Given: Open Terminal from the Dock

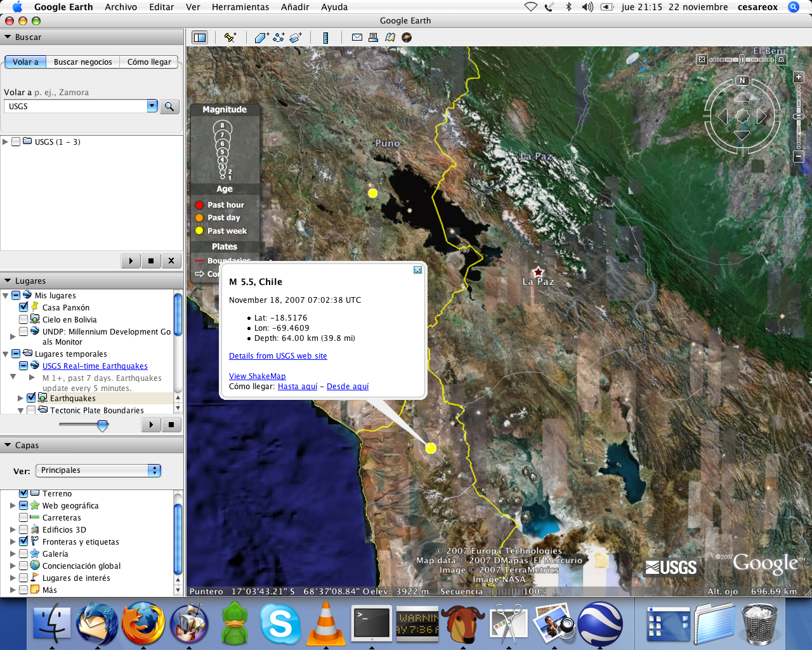Looking at the screenshot, I should coord(372,624).
